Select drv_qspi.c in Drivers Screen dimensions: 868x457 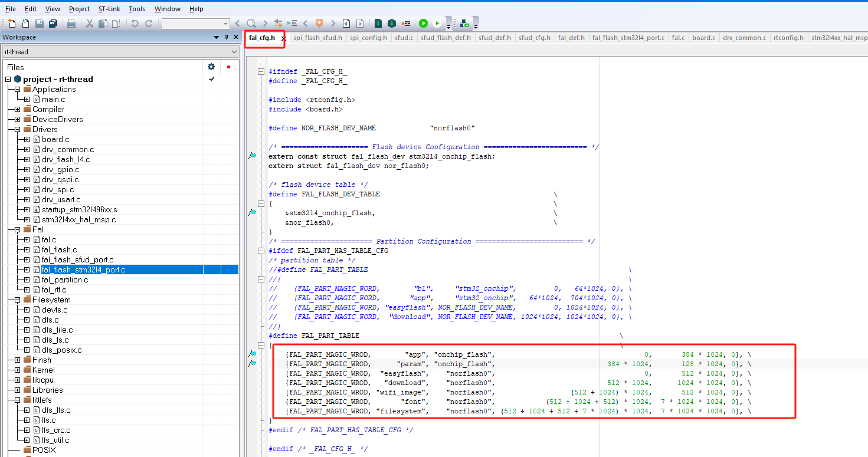(x=60, y=179)
